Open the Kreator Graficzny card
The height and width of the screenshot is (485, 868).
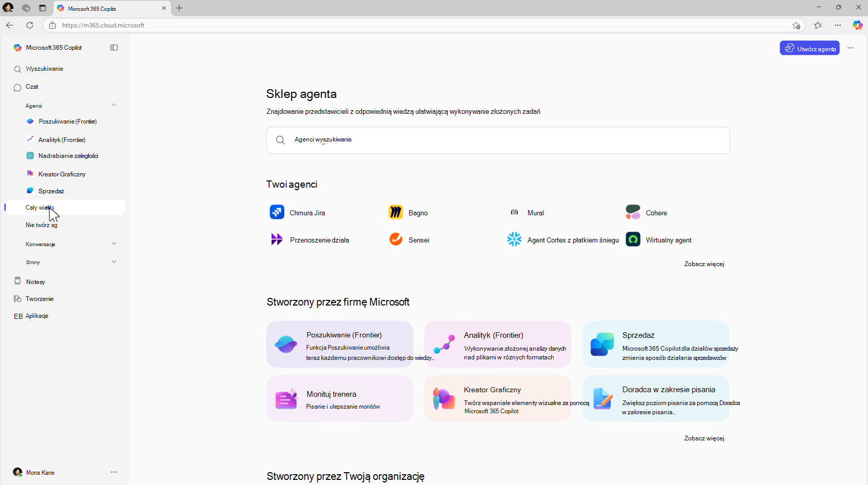497,399
